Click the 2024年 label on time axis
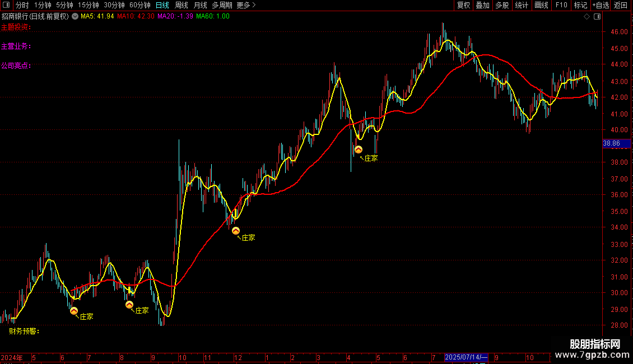The width and height of the screenshot is (633, 364). click(x=12, y=357)
